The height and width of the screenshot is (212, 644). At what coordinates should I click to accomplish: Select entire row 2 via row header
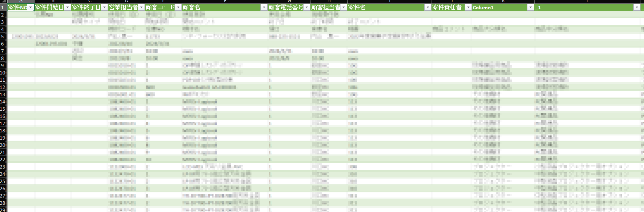(3, 14)
